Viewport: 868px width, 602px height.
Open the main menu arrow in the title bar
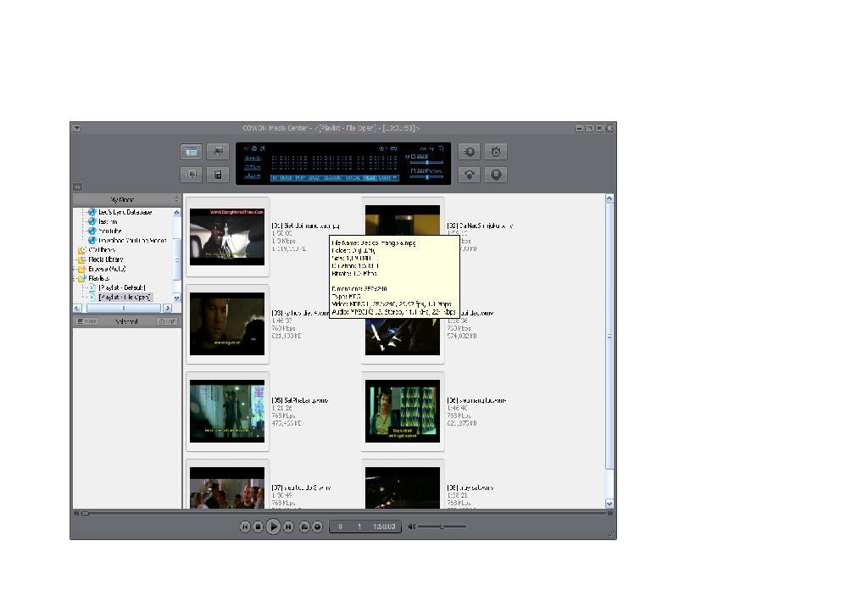pos(77,128)
